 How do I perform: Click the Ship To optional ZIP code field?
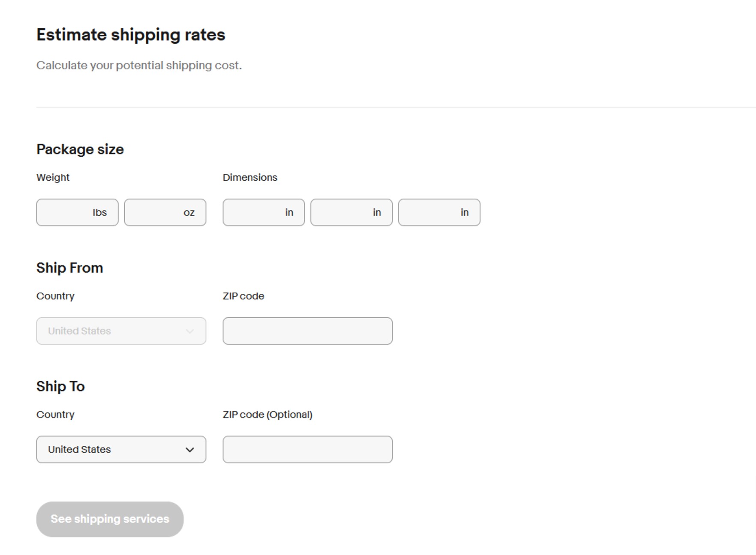tap(307, 449)
